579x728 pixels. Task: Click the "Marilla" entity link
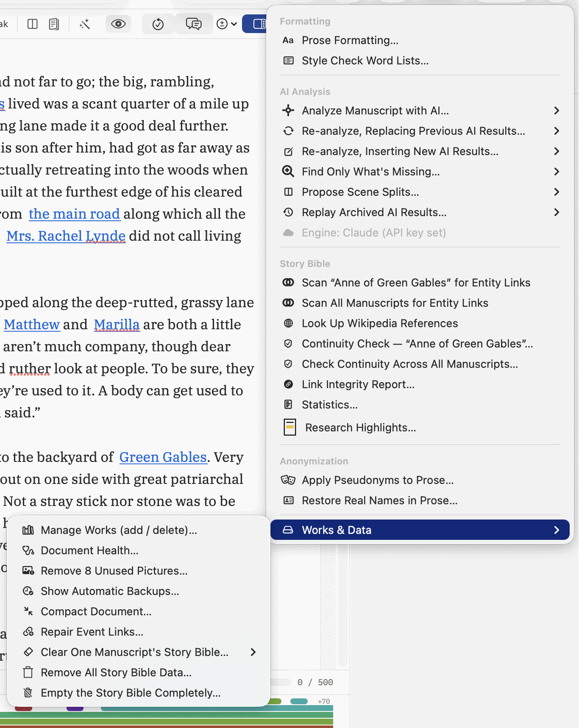(x=117, y=325)
